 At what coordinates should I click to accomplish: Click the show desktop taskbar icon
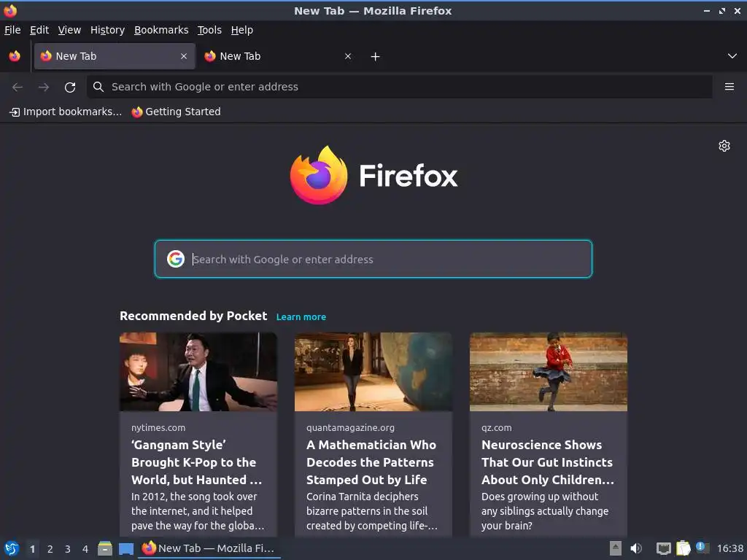(x=126, y=549)
